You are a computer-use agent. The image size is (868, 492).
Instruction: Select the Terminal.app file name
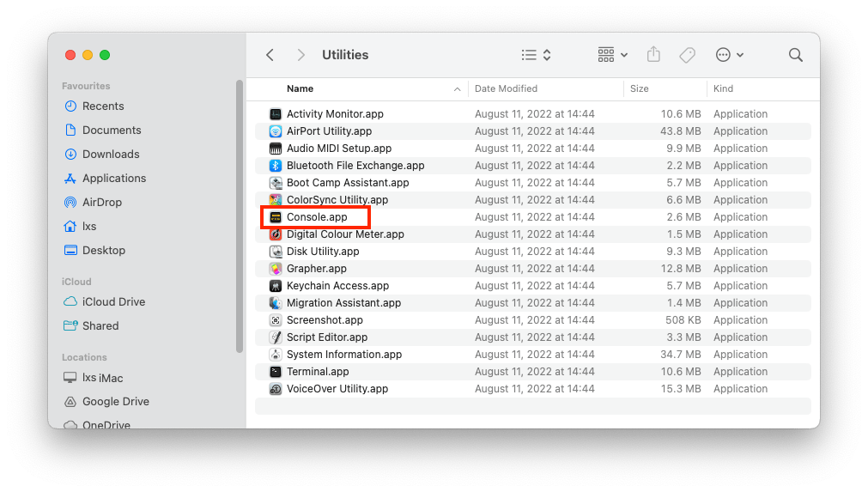[318, 371]
